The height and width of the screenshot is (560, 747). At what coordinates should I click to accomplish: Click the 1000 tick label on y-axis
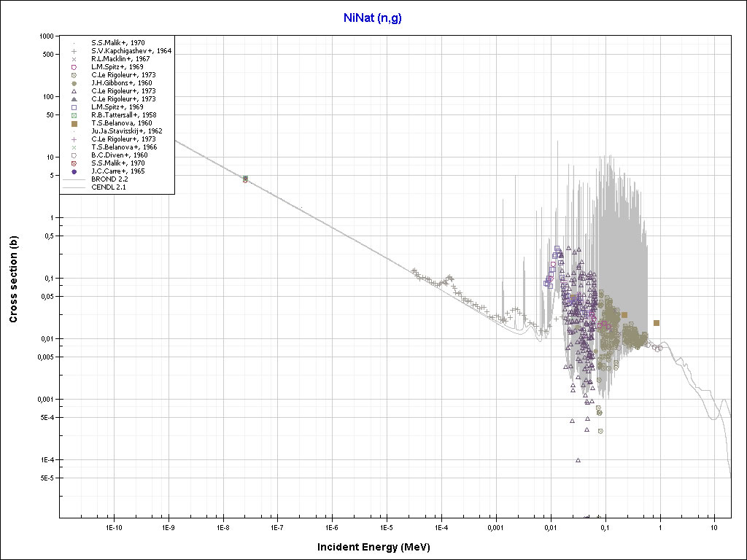[x=48, y=36]
